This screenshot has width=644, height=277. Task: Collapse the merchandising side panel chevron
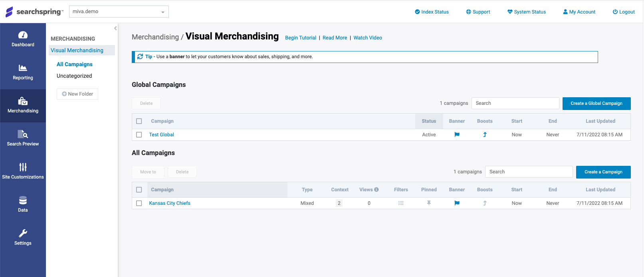tap(115, 28)
